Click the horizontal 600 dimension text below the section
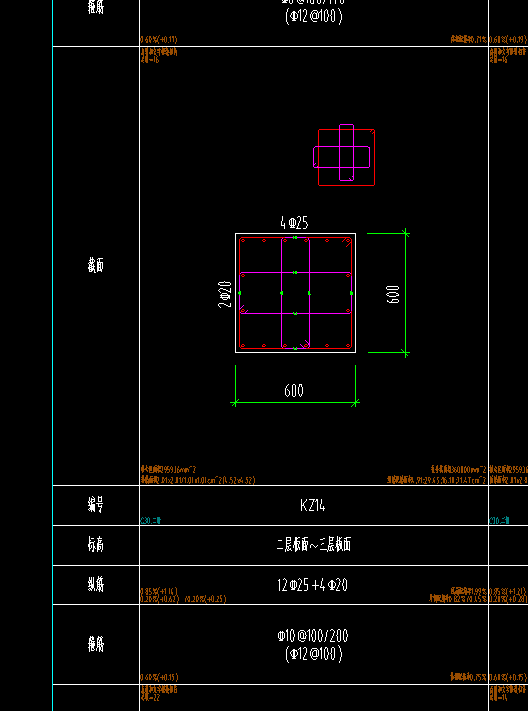The height and width of the screenshot is (711, 528). [294, 391]
